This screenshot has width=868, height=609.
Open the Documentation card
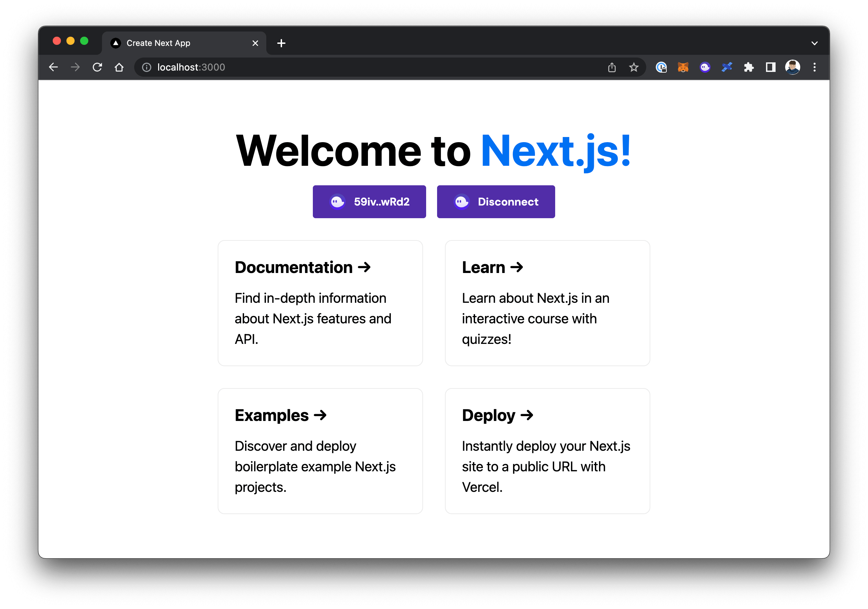coord(320,303)
